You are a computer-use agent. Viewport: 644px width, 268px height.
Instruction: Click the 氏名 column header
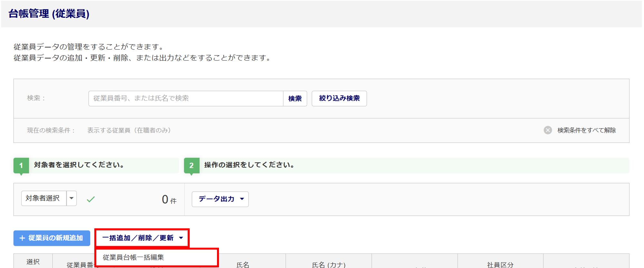coord(243,264)
